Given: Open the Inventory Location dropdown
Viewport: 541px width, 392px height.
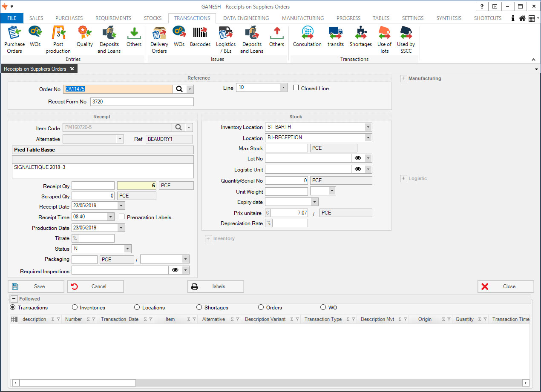Looking at the screenshot, I should [x=368, y=127].
